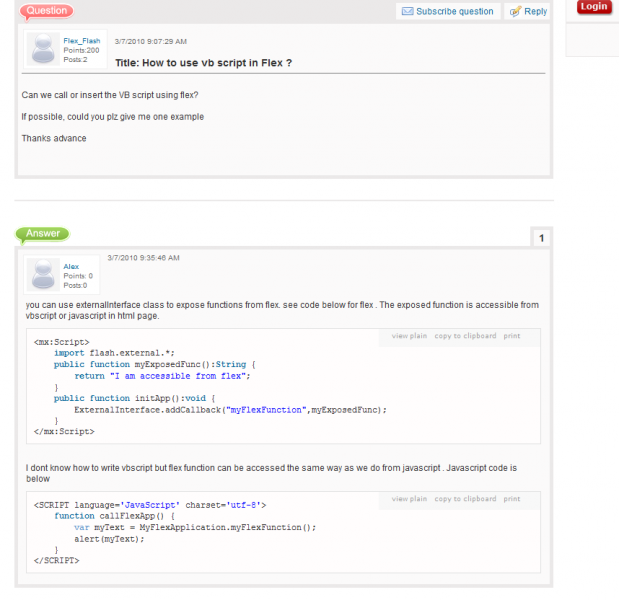Copy the Flex mx:Script code to clipboard
The image size is (619, 600).
pyautogui.click(x=465, y=336)
